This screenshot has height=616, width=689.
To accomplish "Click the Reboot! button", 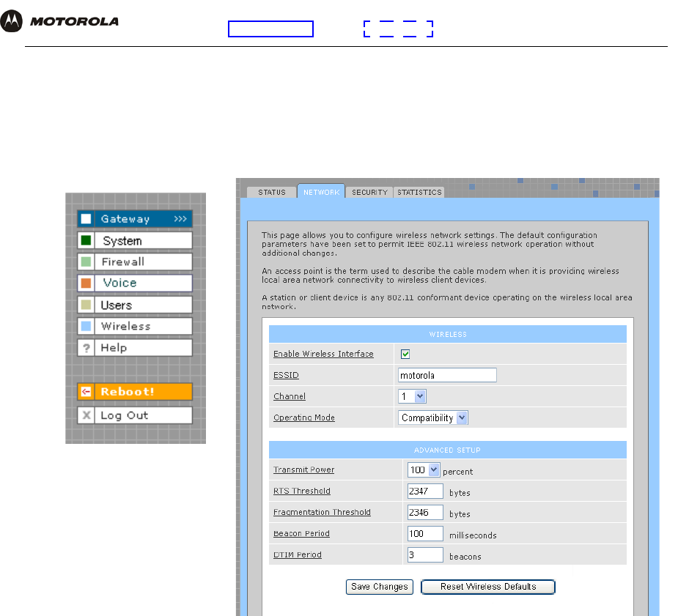I will click(135, 391).
